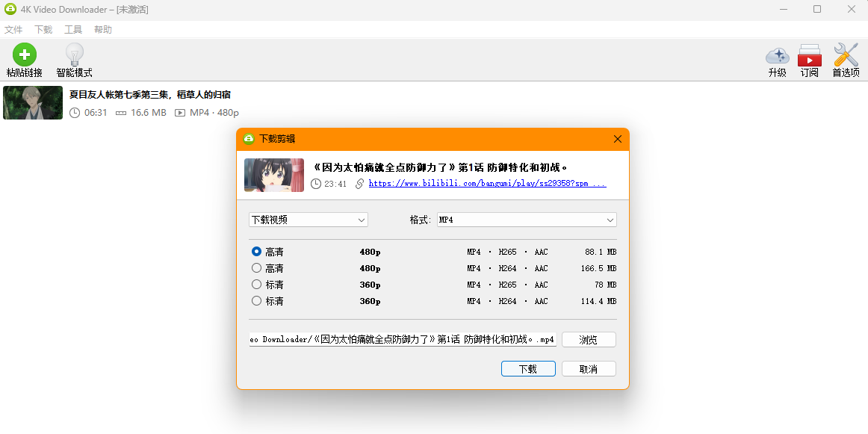This screenshot has width=868, height=434.
Task: Open the 帮助 menu
Action: pyautogui.click(x=103, y=30)
